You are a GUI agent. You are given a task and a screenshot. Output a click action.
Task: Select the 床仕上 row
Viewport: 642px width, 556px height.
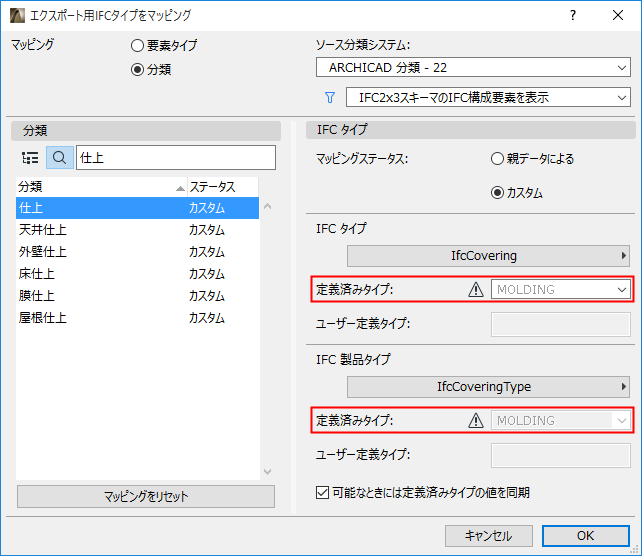tap(137, 274)
